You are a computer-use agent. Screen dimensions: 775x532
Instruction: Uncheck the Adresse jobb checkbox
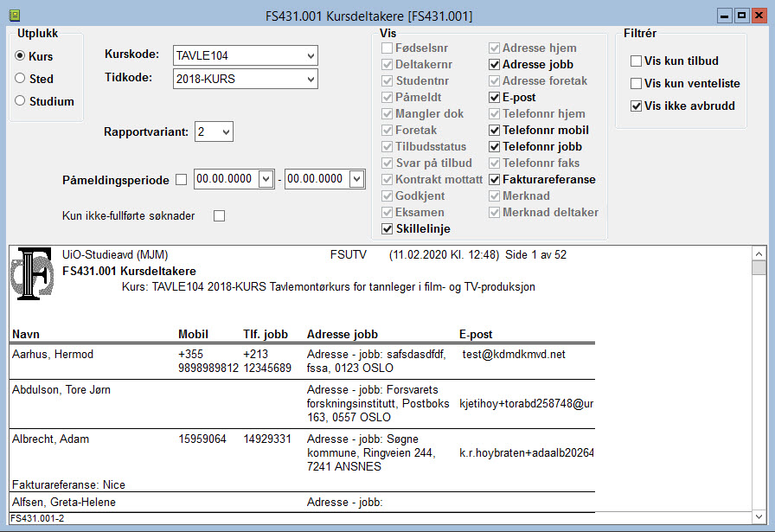pyautogui.click(x=494, y=64)
